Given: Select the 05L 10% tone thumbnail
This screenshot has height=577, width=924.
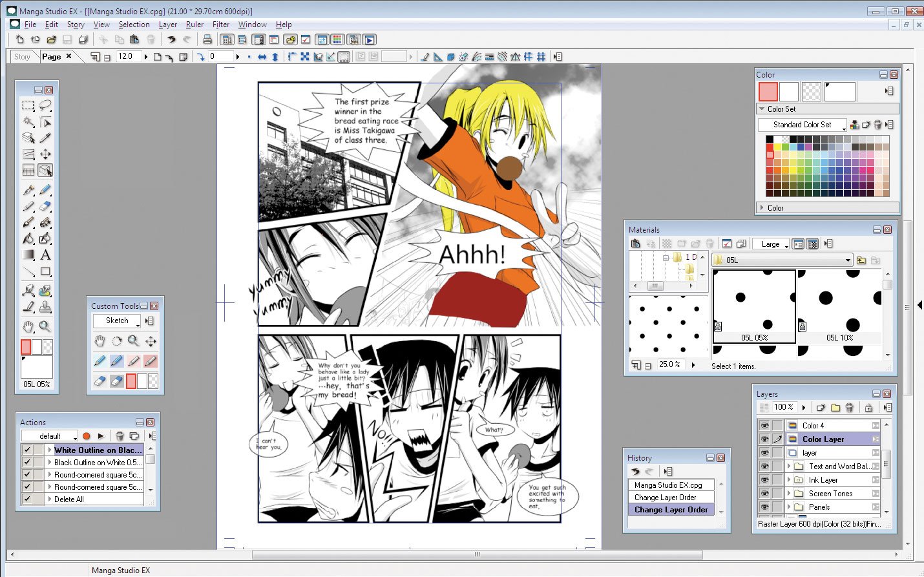Looking at the screenshot, I should 839,305.
